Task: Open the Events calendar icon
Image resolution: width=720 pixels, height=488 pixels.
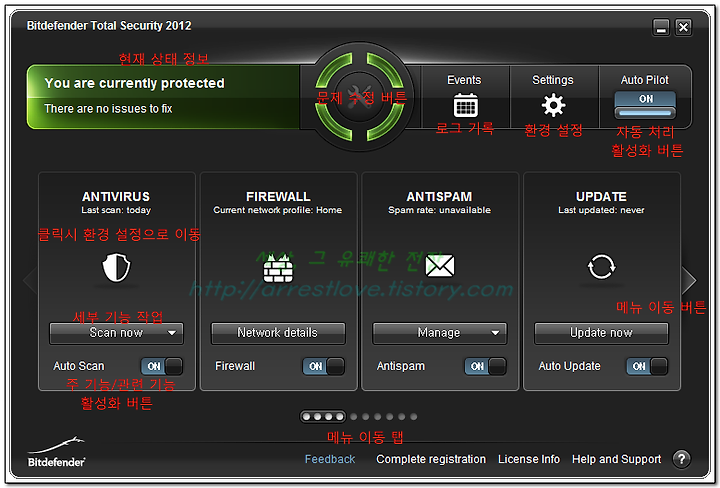Action: point(465,105)
